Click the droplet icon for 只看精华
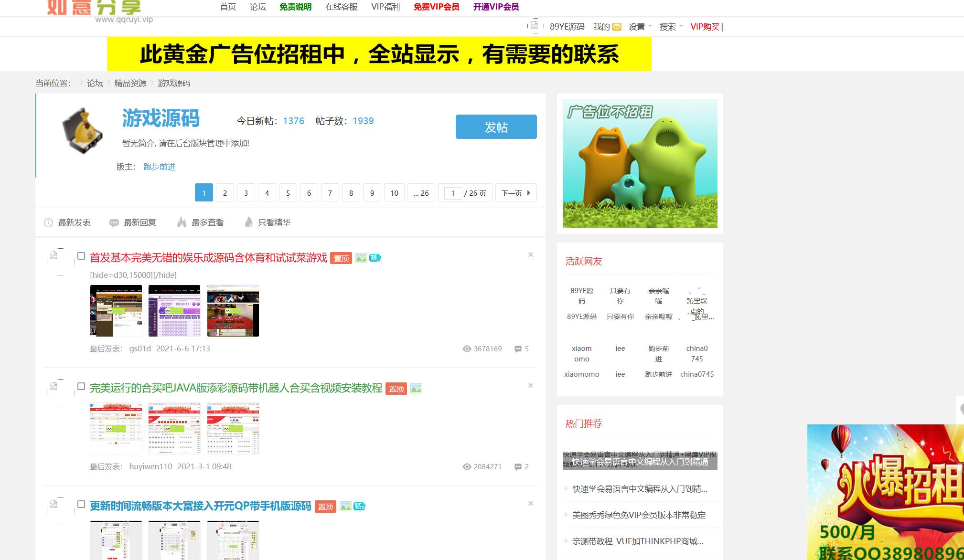Viewport: 964px width, 560px height. (x=248, y=222)
